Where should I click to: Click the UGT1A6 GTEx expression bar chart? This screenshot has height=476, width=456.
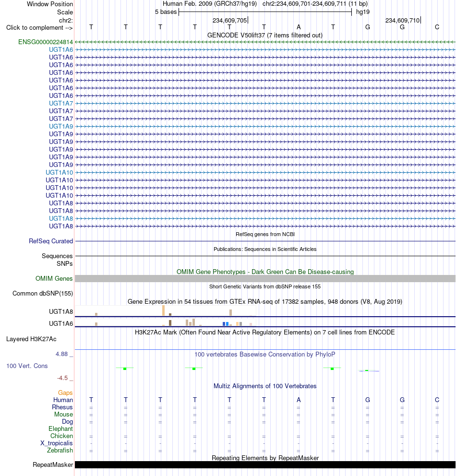166,322
